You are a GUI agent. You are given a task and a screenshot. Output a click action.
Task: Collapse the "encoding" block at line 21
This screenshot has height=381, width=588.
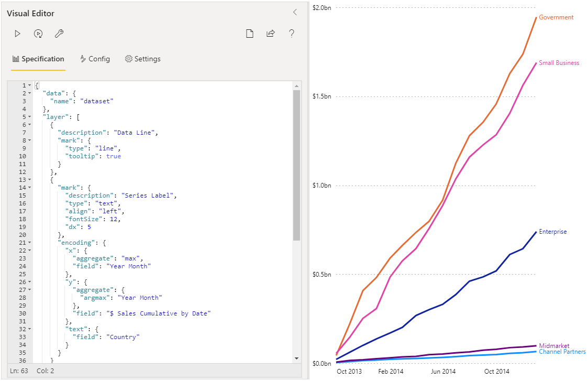pos(30,243)
